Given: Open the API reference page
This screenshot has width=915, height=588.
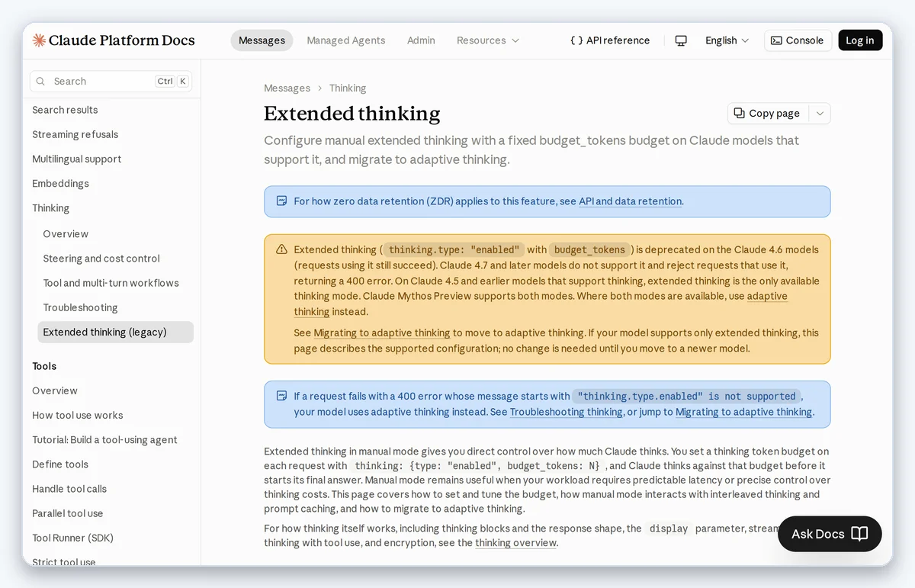Looking at the screenshot, I should coord(610,40).
